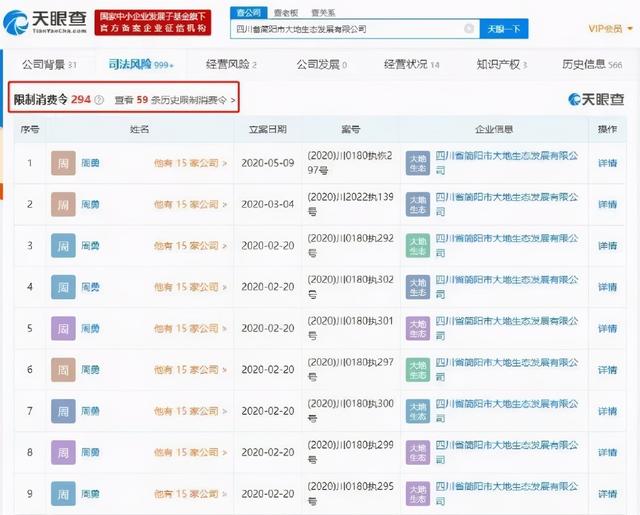Open the 周勇 name link in row 9
Image resolution: width=640 pixels, height=515 pixels.
90,494
